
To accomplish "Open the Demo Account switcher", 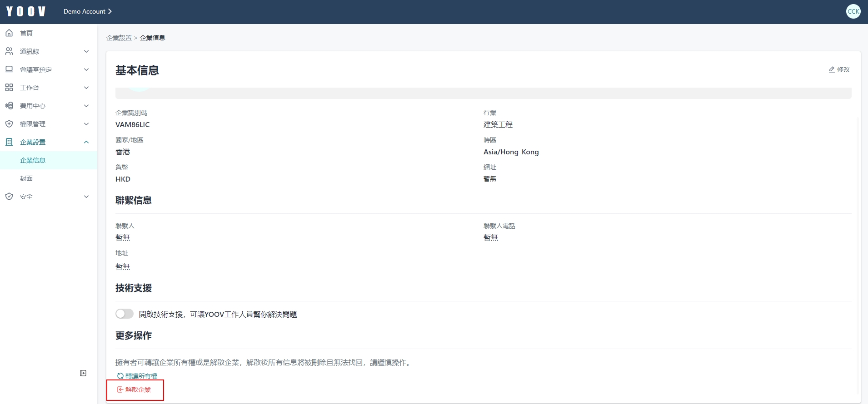I will pyautogui.click(x=87, y=11).
